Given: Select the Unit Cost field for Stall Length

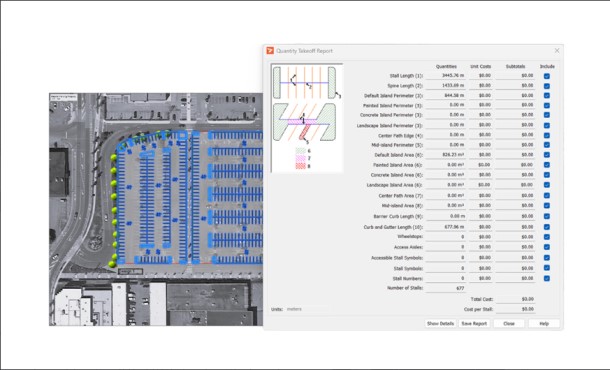Looking at the screenshot, I should pos(481,75).
